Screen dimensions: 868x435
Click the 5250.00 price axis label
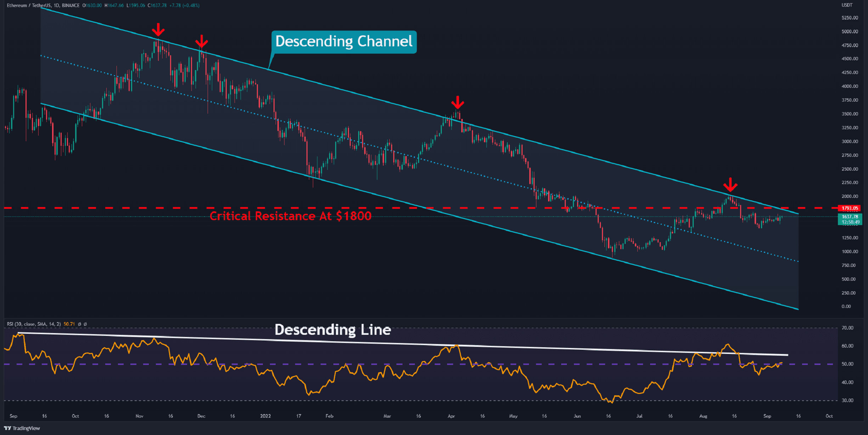coord(850,18)
